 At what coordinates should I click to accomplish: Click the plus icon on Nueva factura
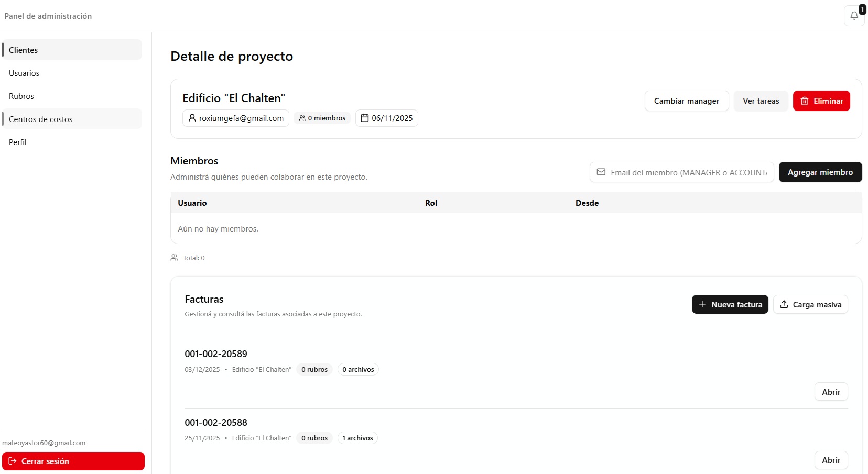pos(703,304)
